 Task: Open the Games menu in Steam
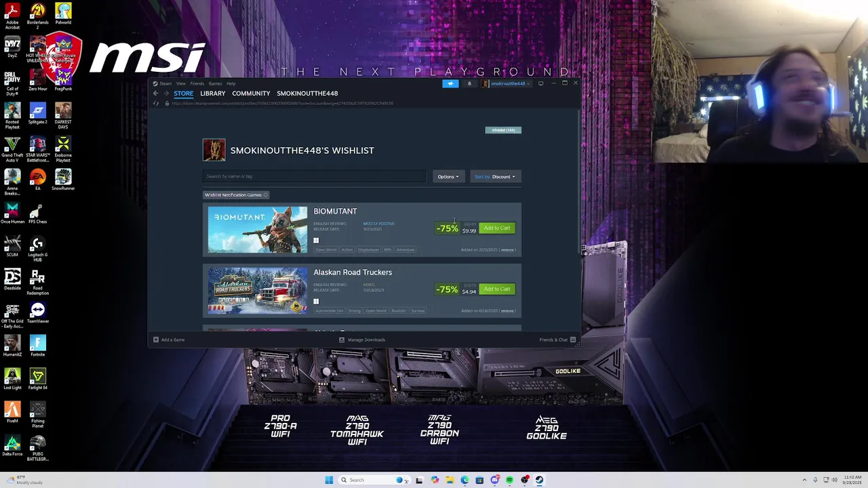coord(215,83)
